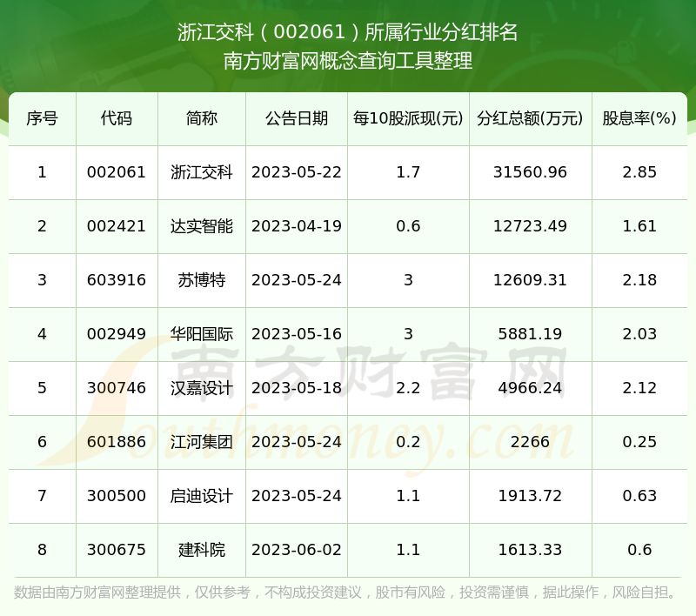The image size is (696, 616).
Task: Click the 分红总额(万元) column header
Action: [530, 118]
